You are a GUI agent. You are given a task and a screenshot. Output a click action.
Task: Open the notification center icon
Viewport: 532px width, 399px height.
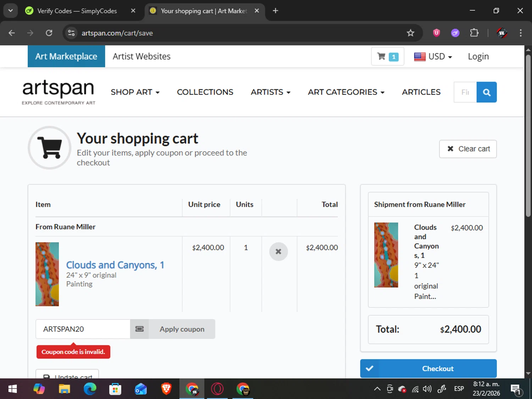pos(516,389)
